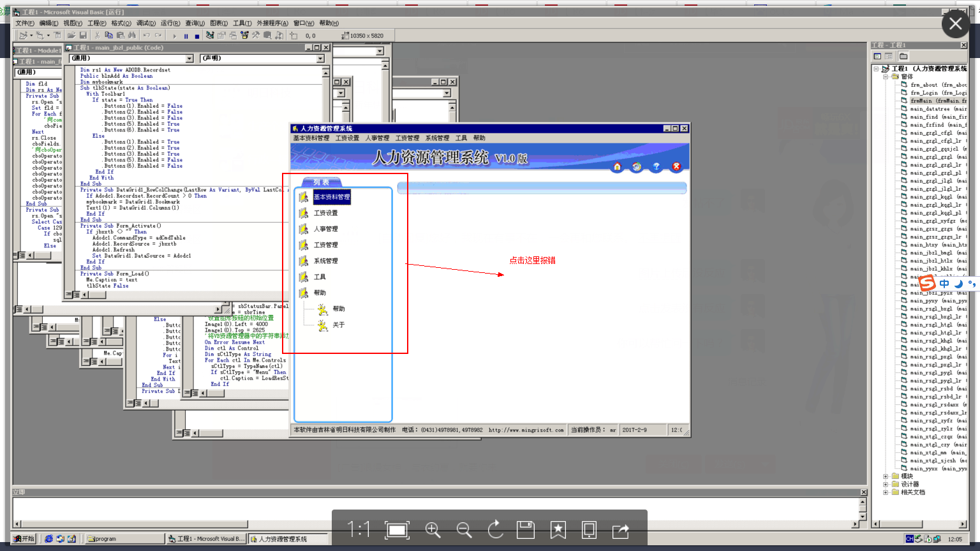Switch to 人力资源管理系统 taskbar button
The image size is (980, 551).
click(288, 539)
